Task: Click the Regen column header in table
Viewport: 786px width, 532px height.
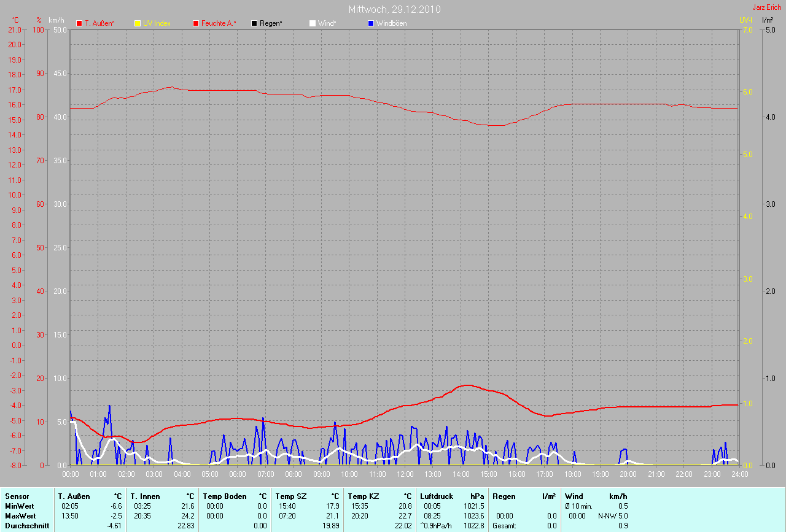Action: coord(504,496)
